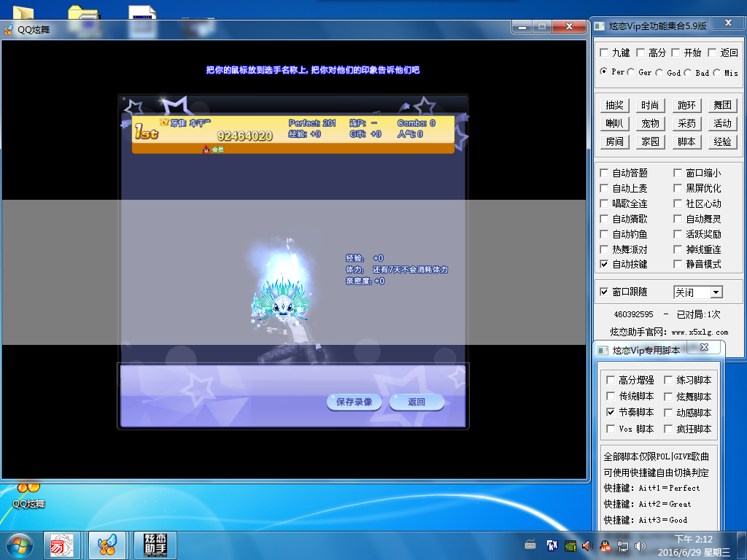The image size is (747, 560).
Task: Enable 传统脚本 checkbox
Action: click(x=611, y=396)
